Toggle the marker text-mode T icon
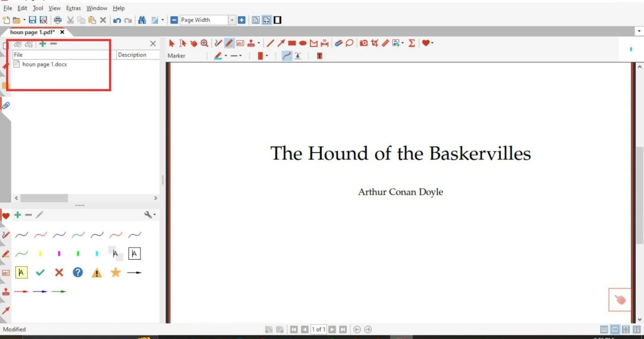This screenshot has height=339, width=644. click(x=319, y=56)
